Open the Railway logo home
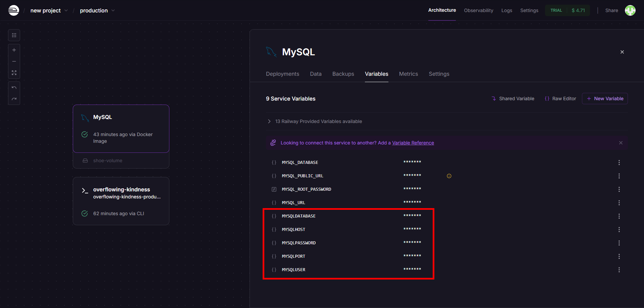Image resolution: width=644 pixels, height=308 pixels. [13, 10]
